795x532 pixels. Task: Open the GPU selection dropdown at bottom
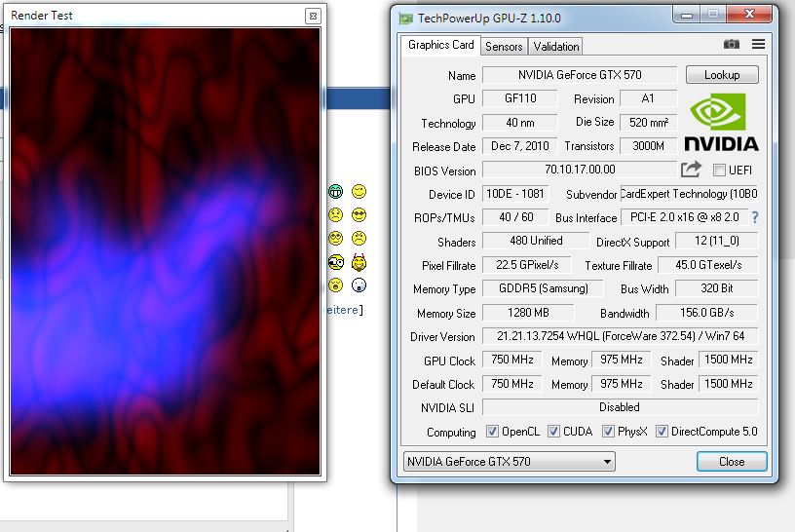[x=509, y=462]
